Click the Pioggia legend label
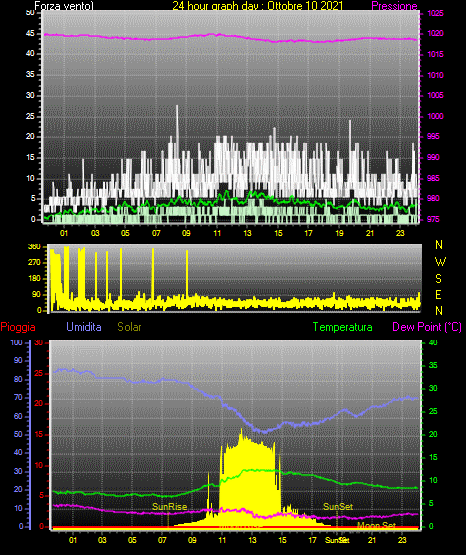 (18, 327)
